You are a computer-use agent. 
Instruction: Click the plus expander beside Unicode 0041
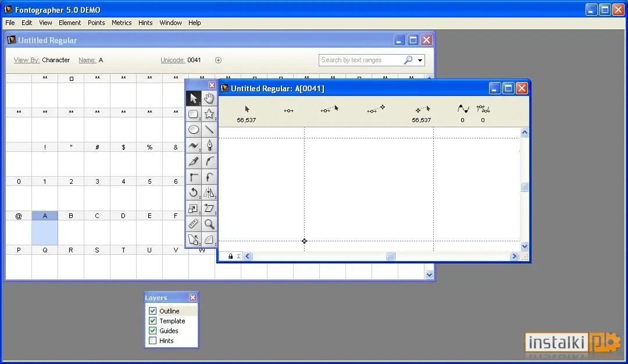pyautogui.click(x=218, y=60)
